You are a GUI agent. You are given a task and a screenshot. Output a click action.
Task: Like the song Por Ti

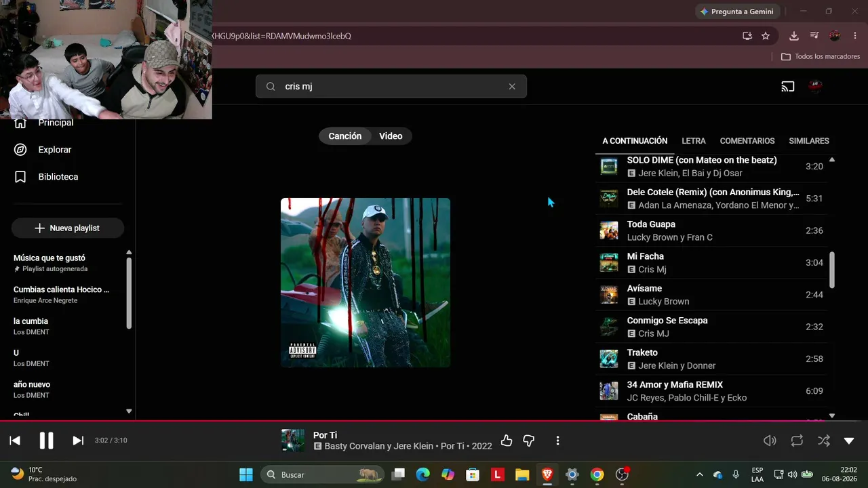[x=507, y=441]
